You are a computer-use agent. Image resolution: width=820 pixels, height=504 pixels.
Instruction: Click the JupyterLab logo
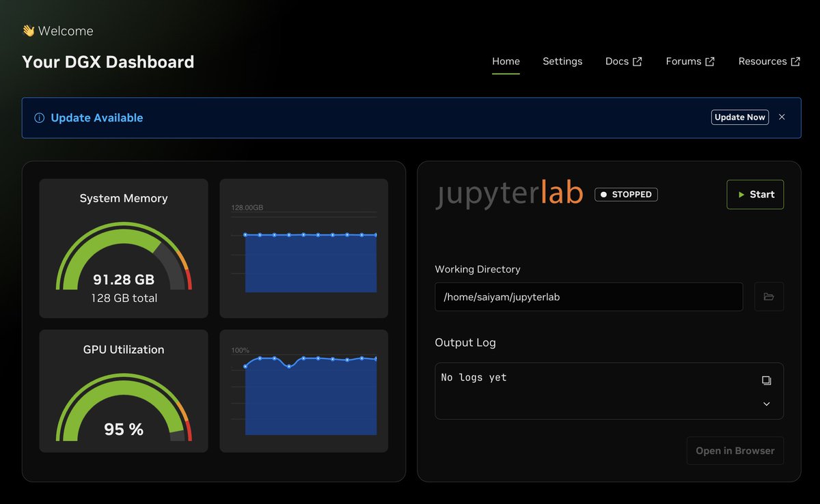[510, 193]
